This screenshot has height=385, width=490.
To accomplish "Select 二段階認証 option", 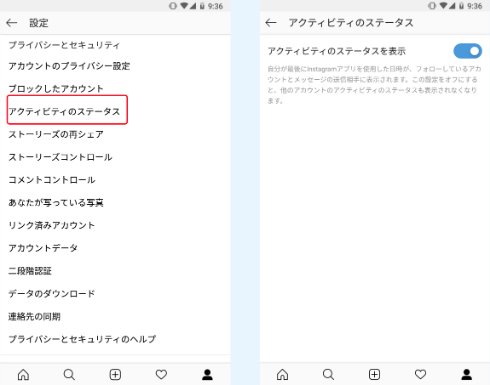I will (x=30, y=271).
